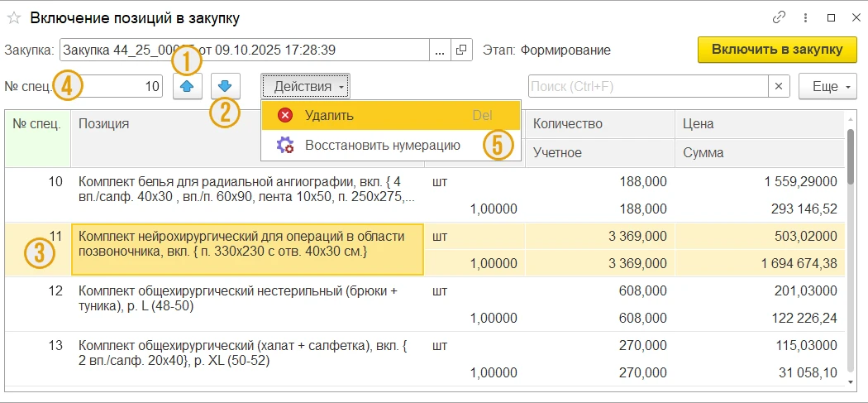Screen dimensions: 868x403
Task: Select the Комплект общехирургический (халат + салфетка) row
Action: [x=425, y=358]
